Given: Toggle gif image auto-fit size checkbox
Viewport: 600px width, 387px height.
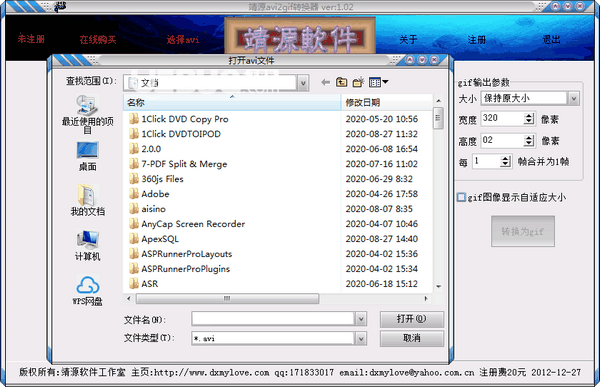Looking at the screenshot, I should tap(461, 197).
